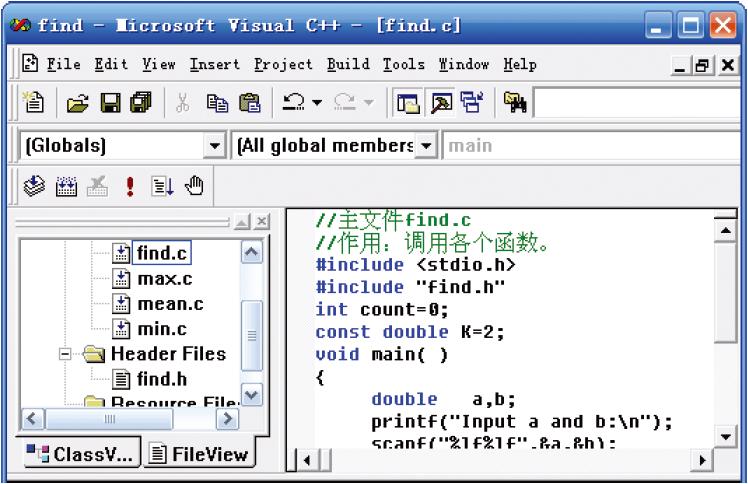Switch to the FileView tab
Viewport: 748px width, 484px height.
coord(199,454)
